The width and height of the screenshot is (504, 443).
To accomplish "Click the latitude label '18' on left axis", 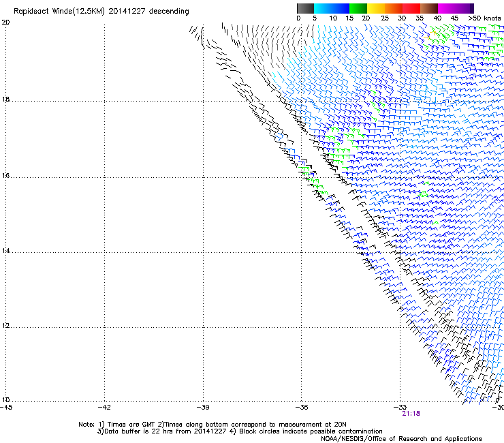I will click(5, 99).
